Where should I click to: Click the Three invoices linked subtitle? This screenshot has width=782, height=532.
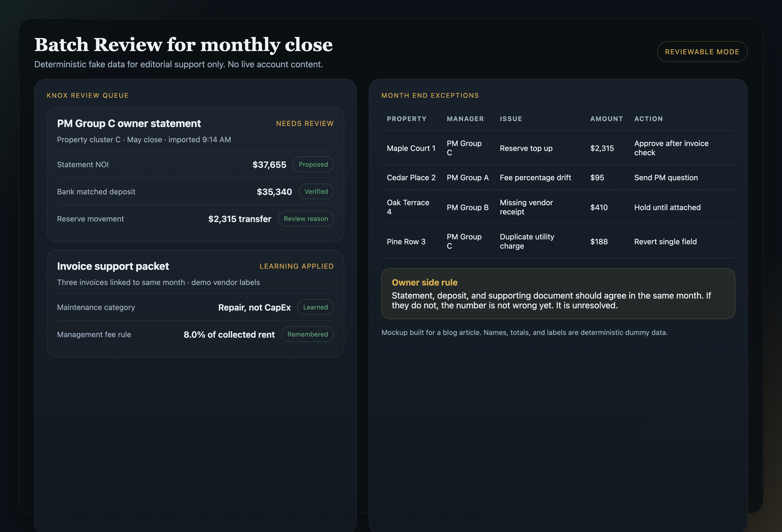point(159,282)
